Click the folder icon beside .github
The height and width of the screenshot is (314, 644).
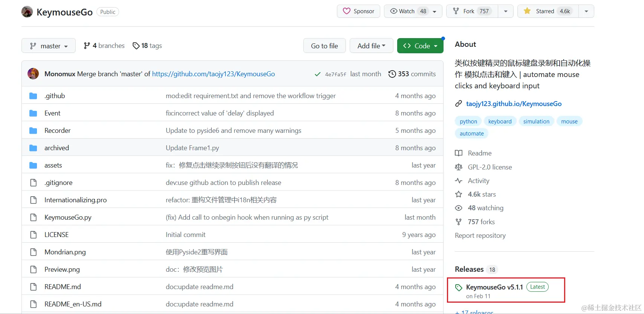pyautogui.click(x=33, y=96)
